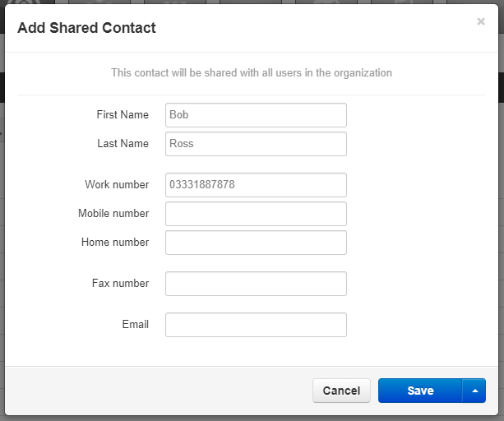Click the Email input field
The width and height of the screenshot is (504, 421).
point(256,325)
